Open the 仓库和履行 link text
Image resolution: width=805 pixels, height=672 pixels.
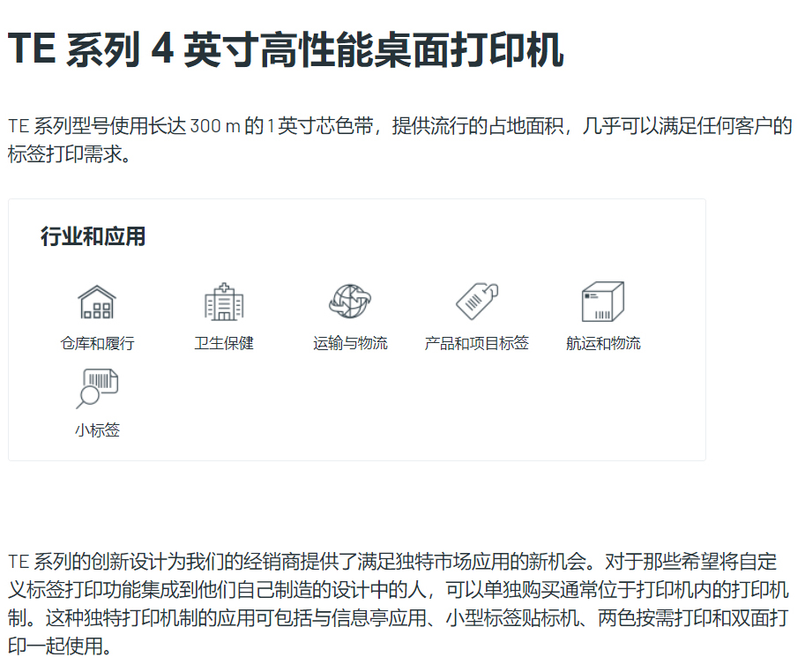point(97,343)
